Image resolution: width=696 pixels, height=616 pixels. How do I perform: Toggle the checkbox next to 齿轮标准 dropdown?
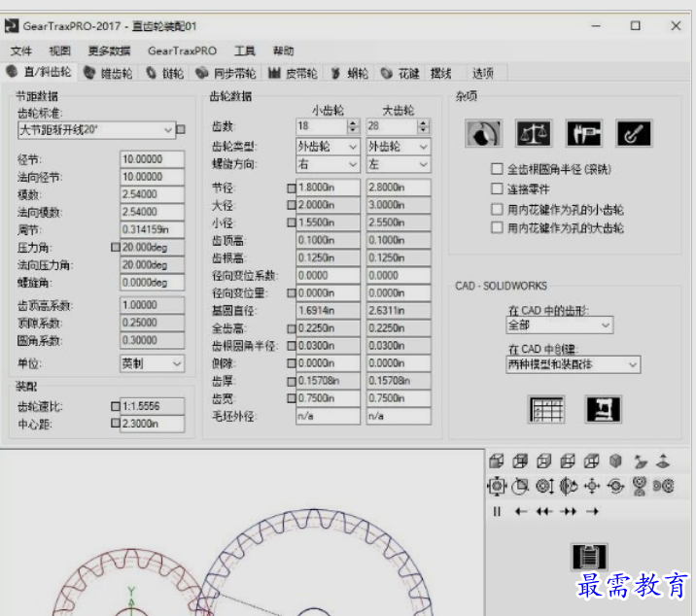(x=181, y=129)
